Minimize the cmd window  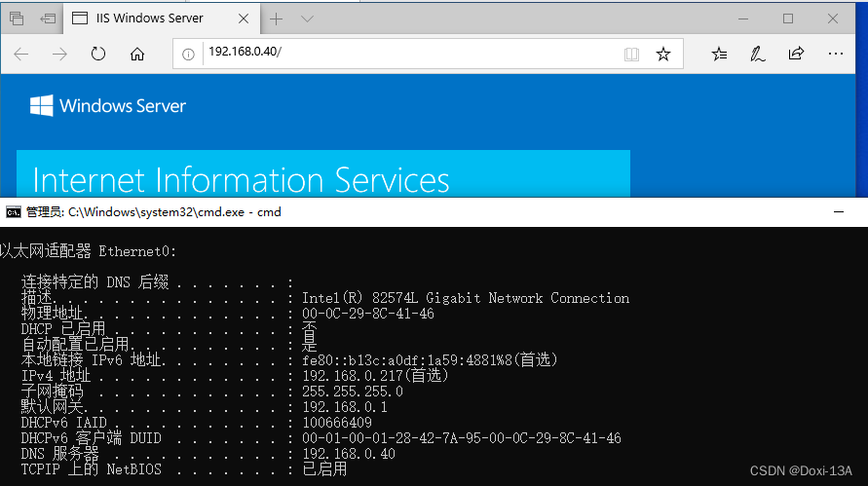click(x=839, y=212)
